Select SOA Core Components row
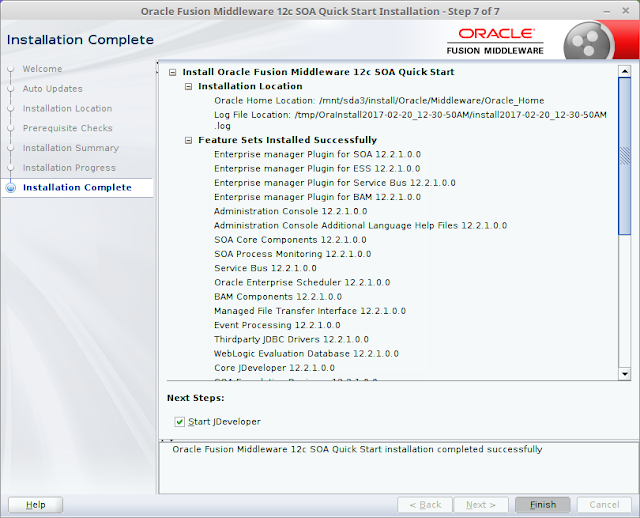Viewport: 640px width, 518px height. pos(290,240)
